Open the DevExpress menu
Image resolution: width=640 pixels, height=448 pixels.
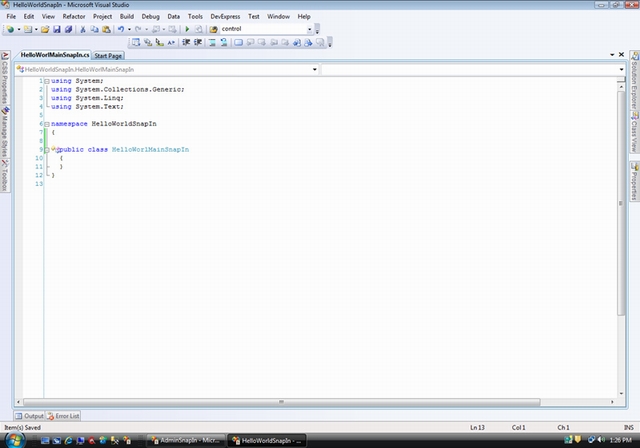coord(225,16)
